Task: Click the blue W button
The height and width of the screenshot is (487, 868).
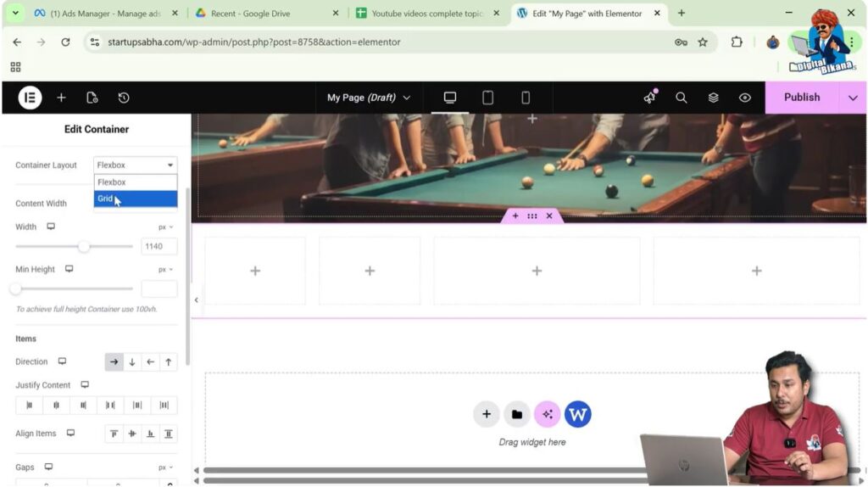Action: pos(577,414)
